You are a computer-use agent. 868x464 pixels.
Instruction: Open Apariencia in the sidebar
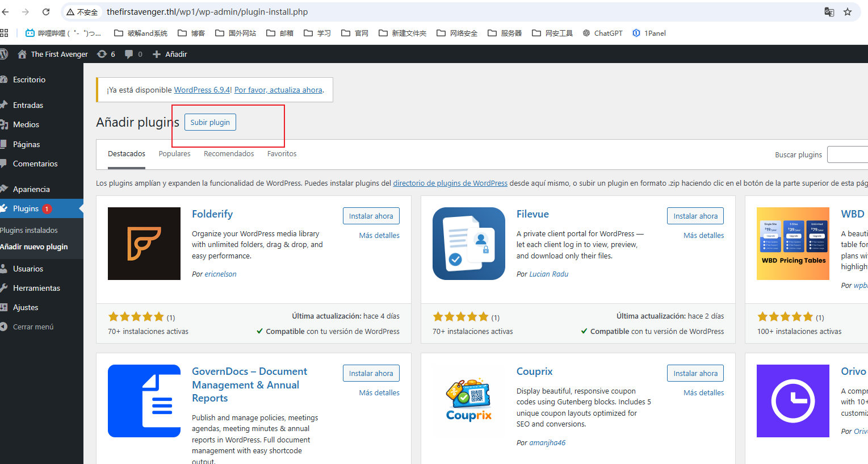pyautogui.click(x=41, y=189)
